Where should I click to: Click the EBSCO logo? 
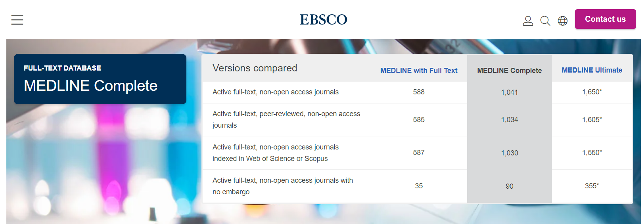point(323,19)
